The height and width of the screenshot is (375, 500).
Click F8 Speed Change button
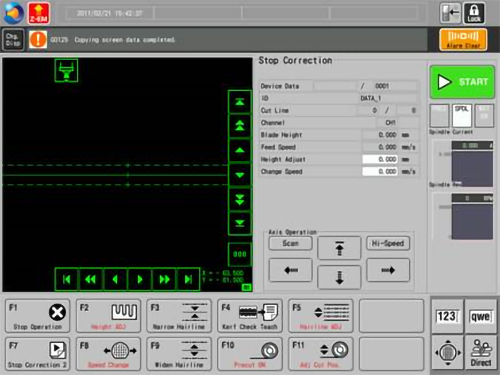point(109,354)
